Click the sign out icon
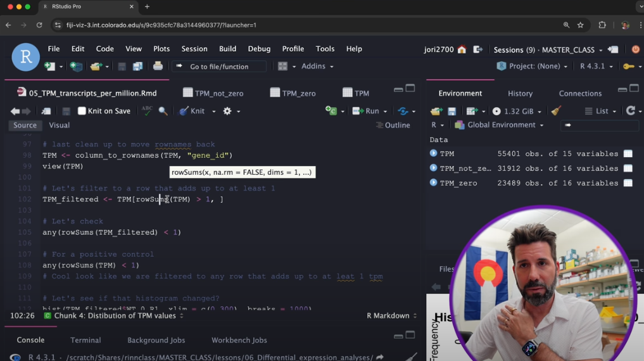This screenshot has width=644, height=361. tap(477, 49)
